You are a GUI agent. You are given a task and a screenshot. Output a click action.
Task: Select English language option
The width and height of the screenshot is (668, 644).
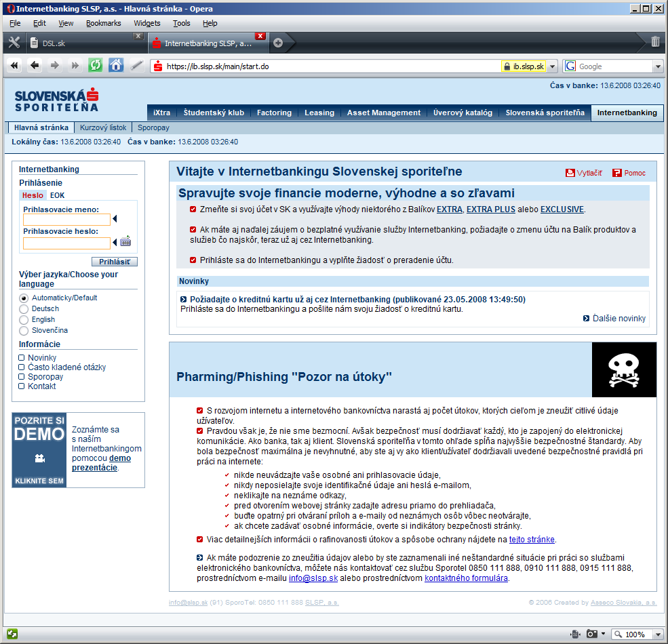24,320
